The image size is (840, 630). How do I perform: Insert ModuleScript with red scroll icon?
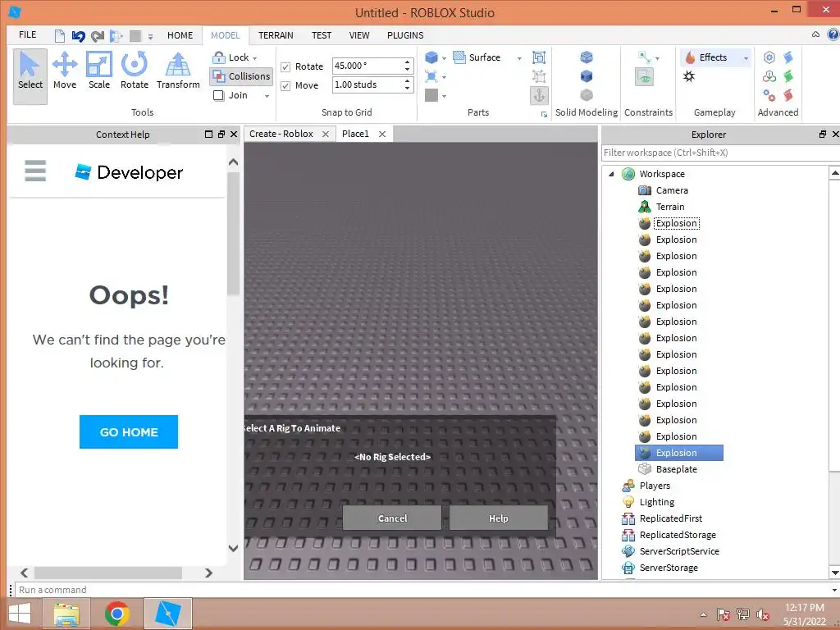788,95
